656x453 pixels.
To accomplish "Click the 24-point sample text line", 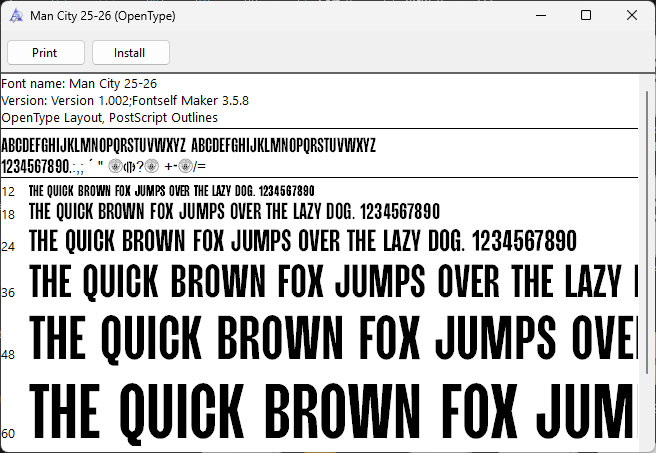I will click(303, 241).
